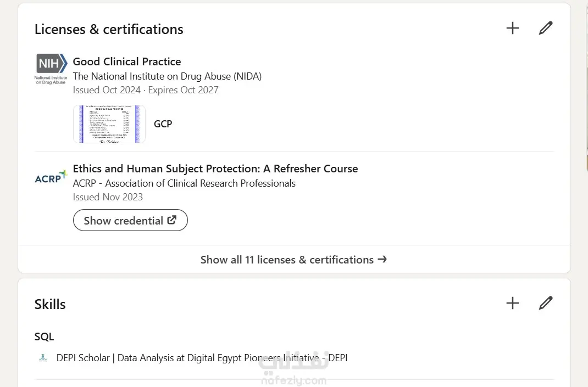Click external link icon in Show credential

172,220
